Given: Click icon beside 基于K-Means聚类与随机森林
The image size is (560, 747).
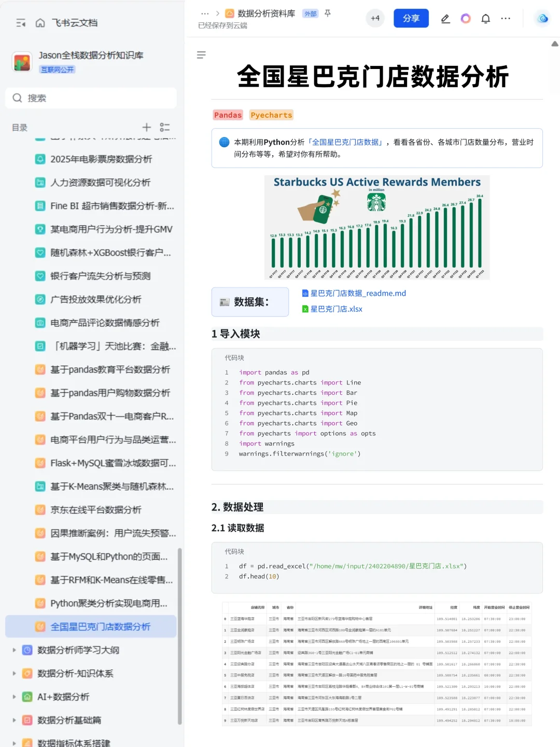Looking at the screenshot, I should coord(40,487).
